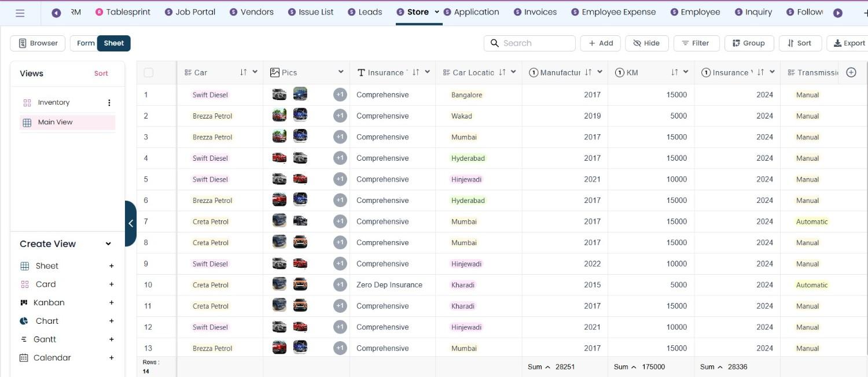Open the Invoices tab
Image resolution: width=868 pixels, height=377 pixels.
[x=534, y=12]
